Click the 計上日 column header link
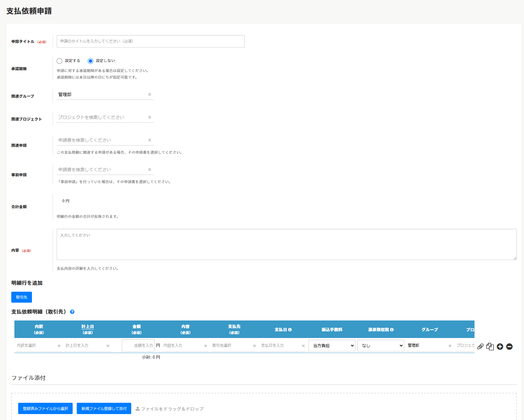 coord(88,326)
